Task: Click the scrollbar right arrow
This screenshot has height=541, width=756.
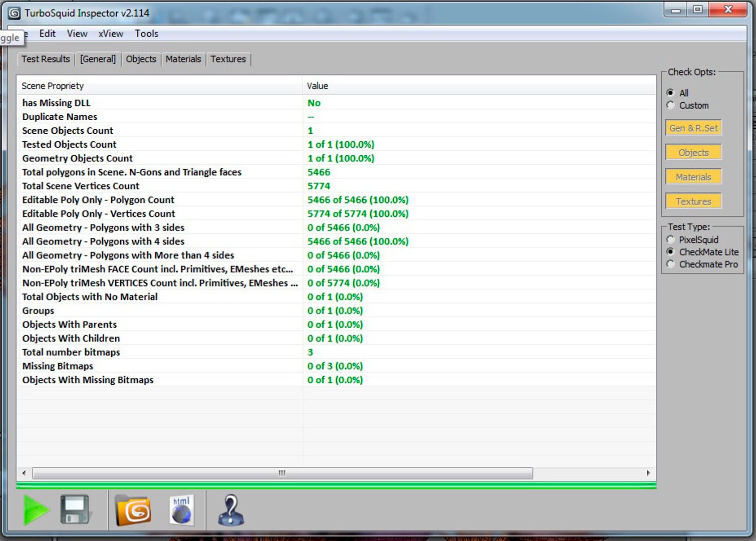Action: (x=648, y=473)
